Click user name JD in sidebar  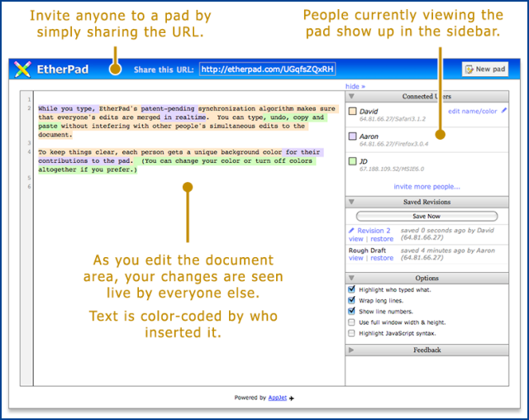pos(364,161)
